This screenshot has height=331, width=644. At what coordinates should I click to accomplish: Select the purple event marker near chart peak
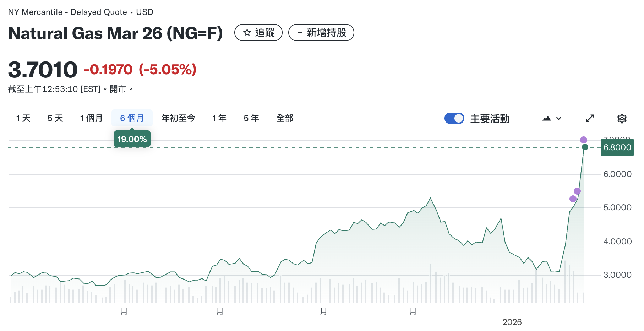coord(583,140)
